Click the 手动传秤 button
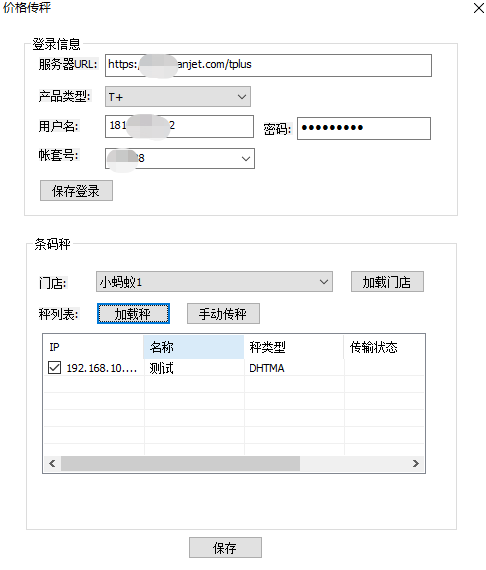 (223, 314)
